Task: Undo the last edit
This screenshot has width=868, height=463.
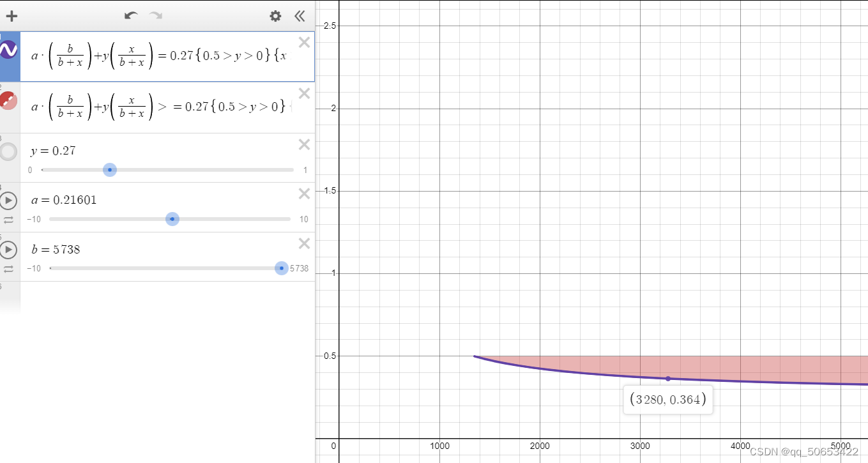Action: pyautogui.click(x=131, y=15)
